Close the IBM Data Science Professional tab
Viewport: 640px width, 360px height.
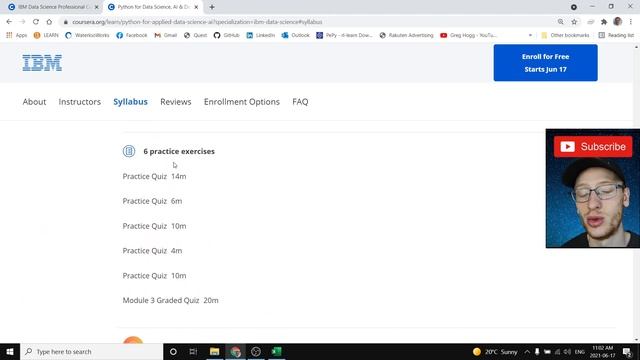pyautogui.click(x=97, y=7)
